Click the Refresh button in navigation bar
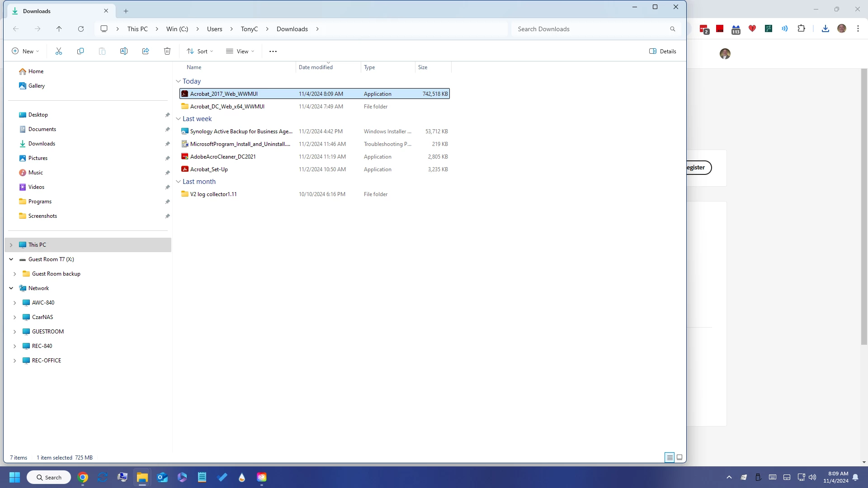 (81, 29)
